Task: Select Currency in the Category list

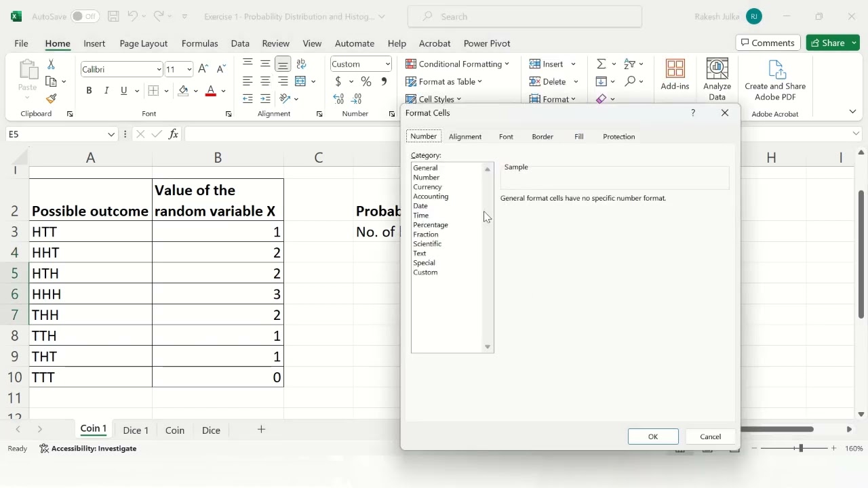Action: click(x=427, y=187)
